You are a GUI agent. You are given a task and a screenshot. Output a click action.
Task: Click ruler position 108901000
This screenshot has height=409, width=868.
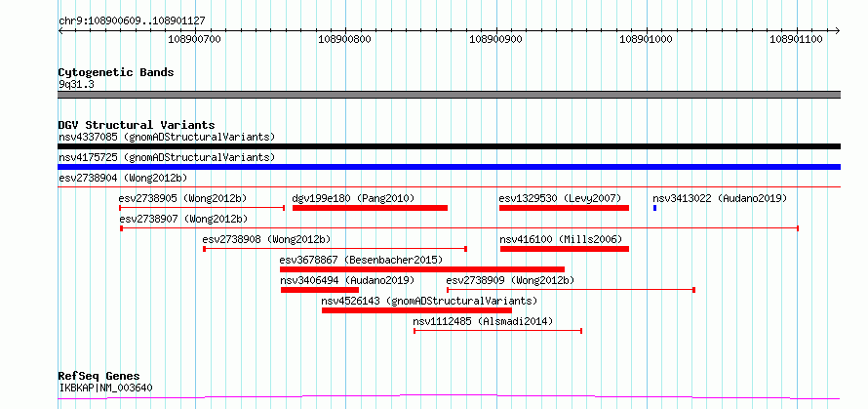click(x=646, y=39)
